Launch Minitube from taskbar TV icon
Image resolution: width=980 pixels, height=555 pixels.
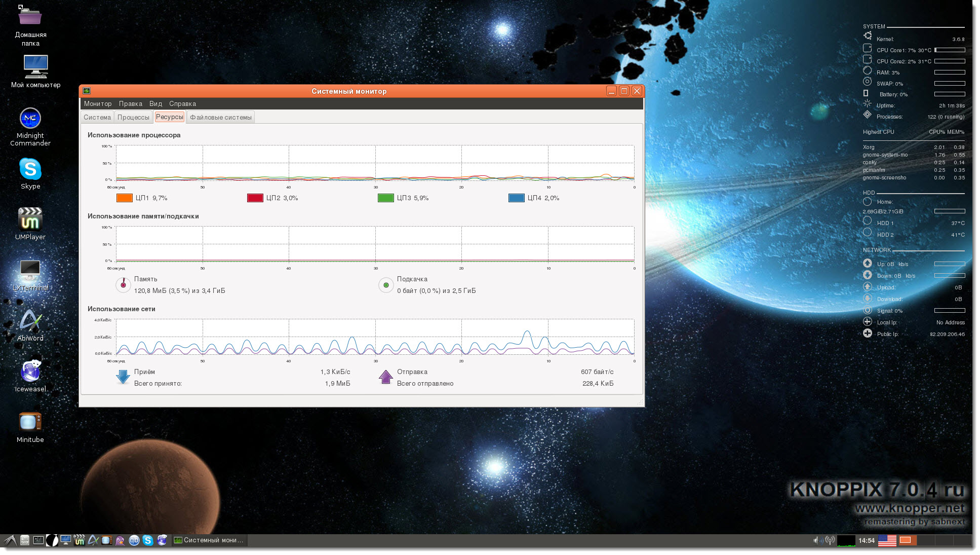pos(106,540)
